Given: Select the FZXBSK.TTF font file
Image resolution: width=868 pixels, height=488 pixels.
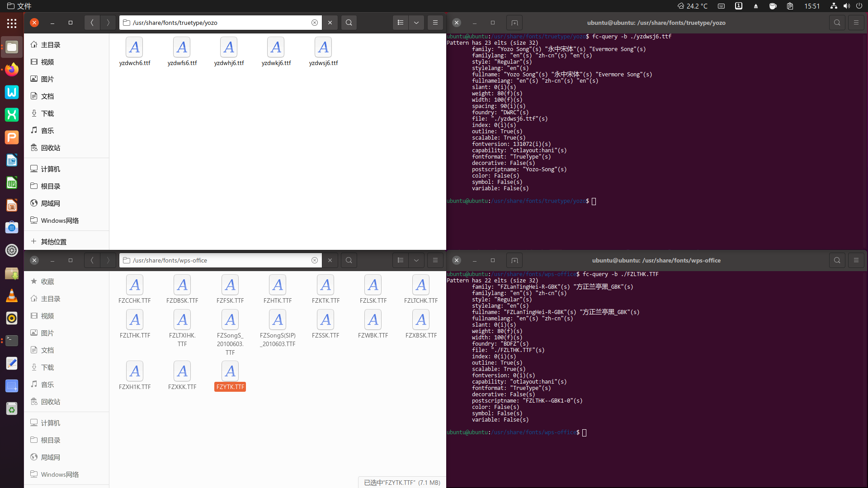Looking at the screenshot, I should tap(421, 324).
